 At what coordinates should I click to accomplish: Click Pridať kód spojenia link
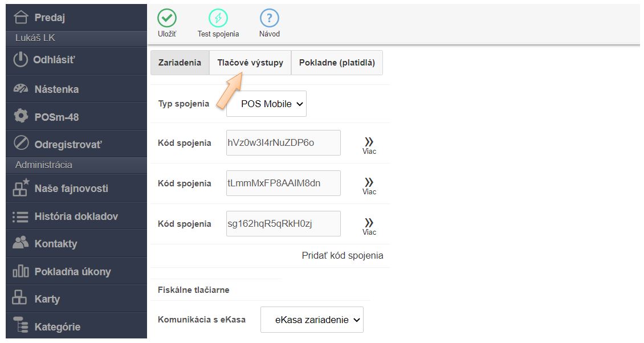pos(343,256)
